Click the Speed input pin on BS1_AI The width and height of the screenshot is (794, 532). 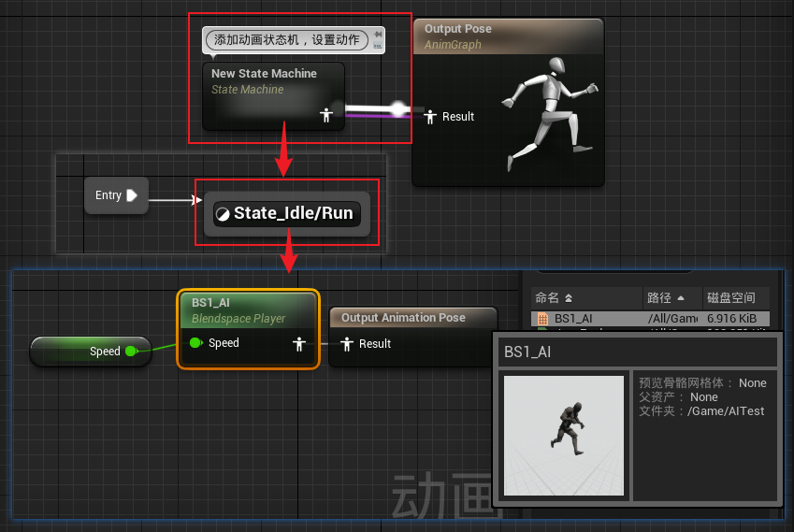195,343
